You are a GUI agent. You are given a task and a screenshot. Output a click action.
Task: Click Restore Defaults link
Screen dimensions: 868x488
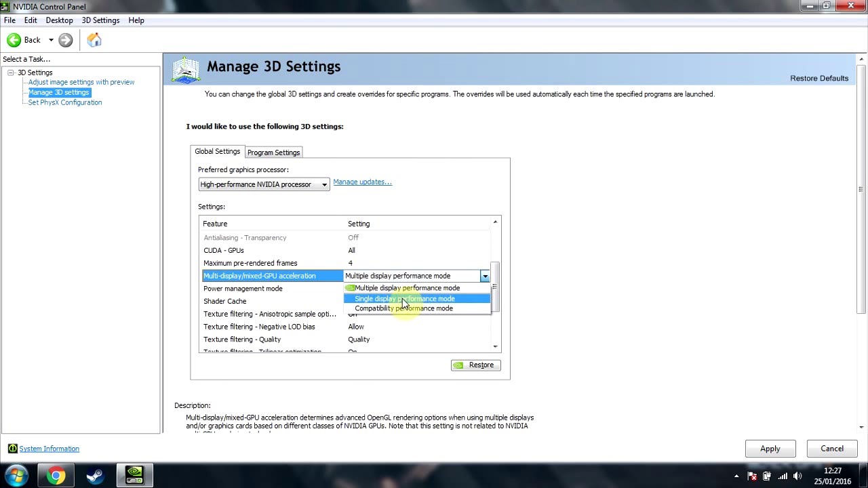tap(819, 78)
